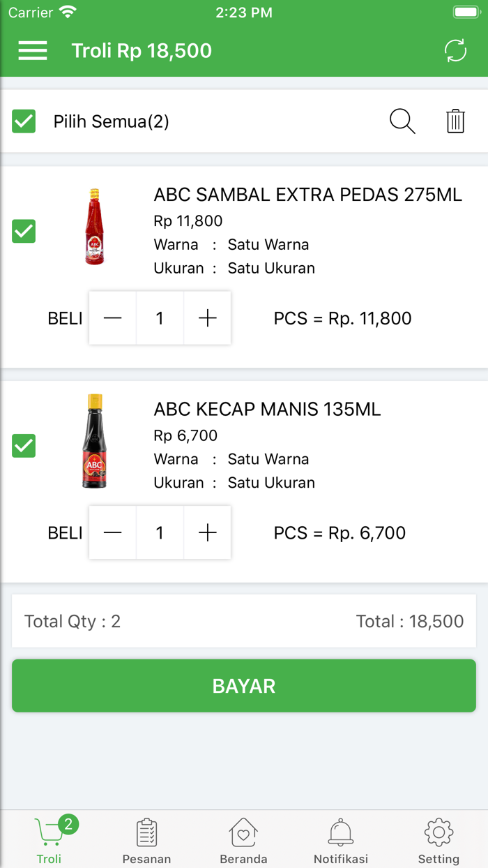Tap the ABC Sambal bottle thumbnail

(x=94, y=227)
